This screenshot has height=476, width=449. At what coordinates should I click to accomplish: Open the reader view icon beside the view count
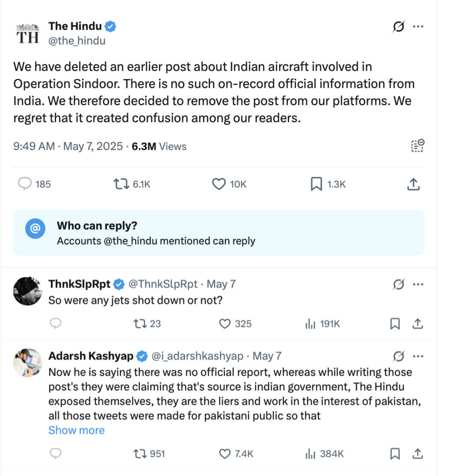point(417,146)
